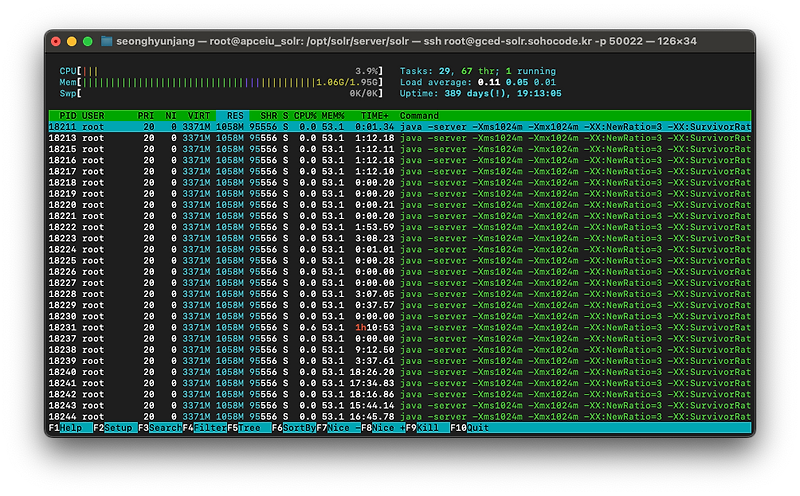Select process row with PID 18213
The width and height of the screenshot is (800, 496).
point(399,138)
